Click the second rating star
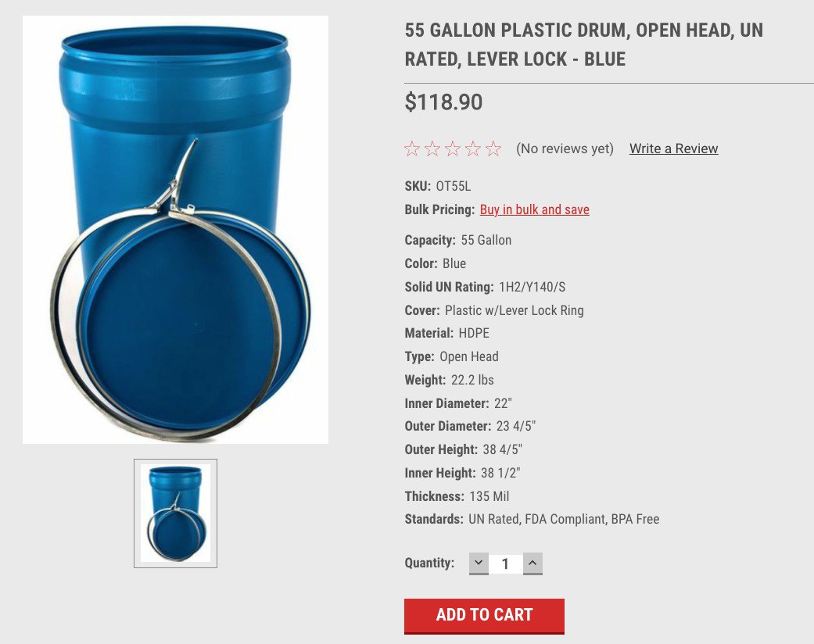This screenshot has height=644, width=814. pyautogui.click(x=432, y=149)
